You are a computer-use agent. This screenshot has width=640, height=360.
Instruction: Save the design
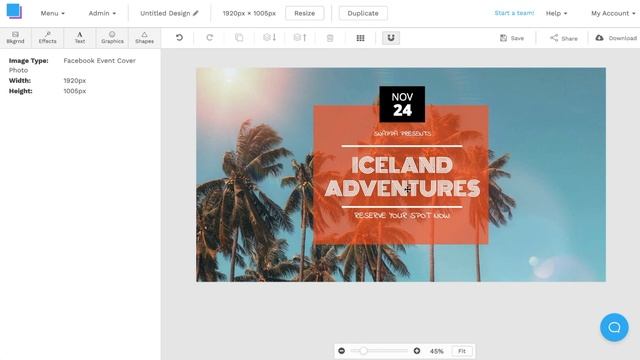coord(512,38)
